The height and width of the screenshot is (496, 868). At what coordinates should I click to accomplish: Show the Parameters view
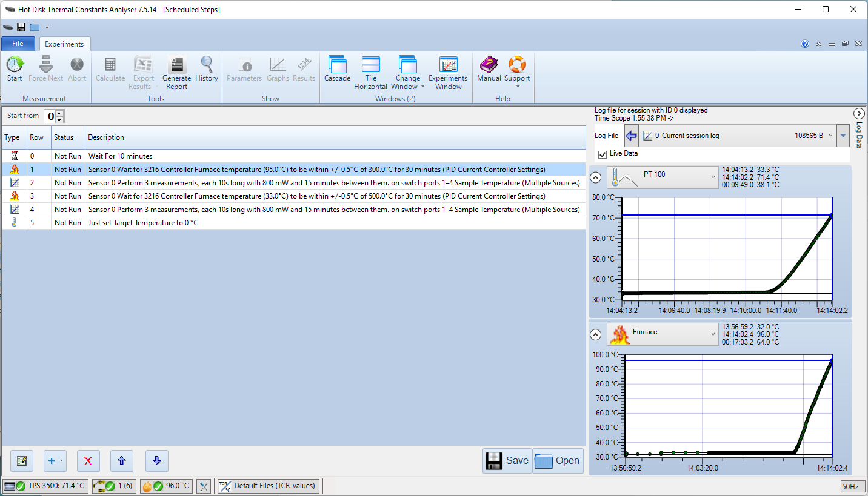244,68
